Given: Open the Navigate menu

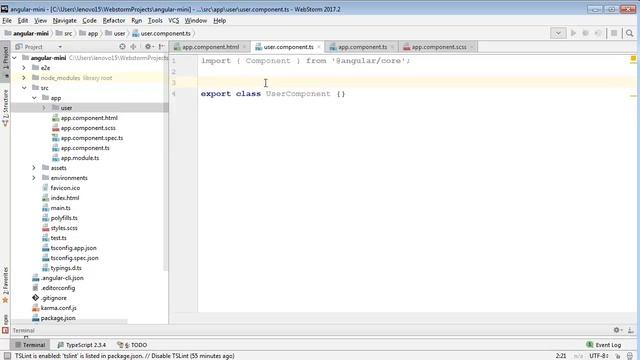Looking at the screenshot, I should click(64, 20).
